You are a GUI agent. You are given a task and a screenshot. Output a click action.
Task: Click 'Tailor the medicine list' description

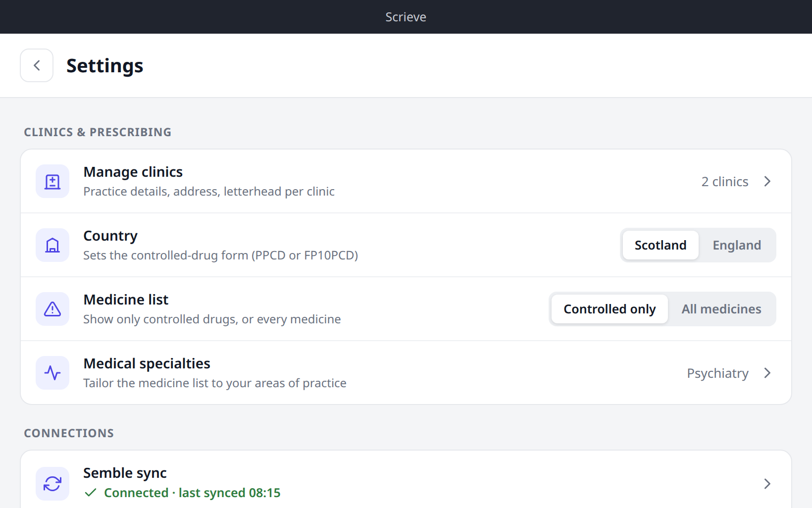click(x=215, y=383)
